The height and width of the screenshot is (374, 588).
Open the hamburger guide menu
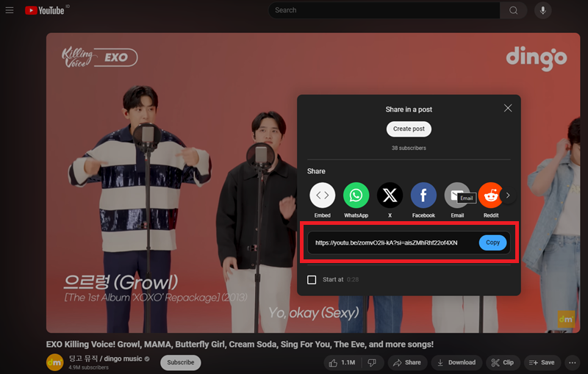coord(10,10)
